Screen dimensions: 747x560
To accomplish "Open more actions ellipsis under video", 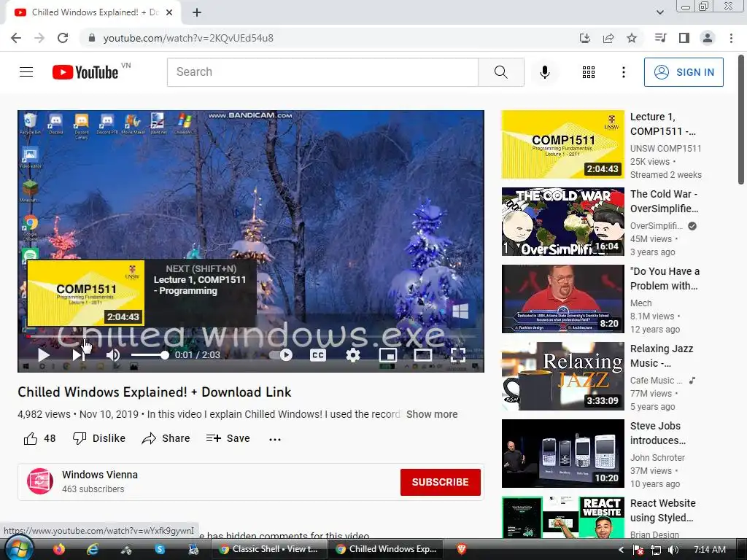I will [x=275, y=439].
